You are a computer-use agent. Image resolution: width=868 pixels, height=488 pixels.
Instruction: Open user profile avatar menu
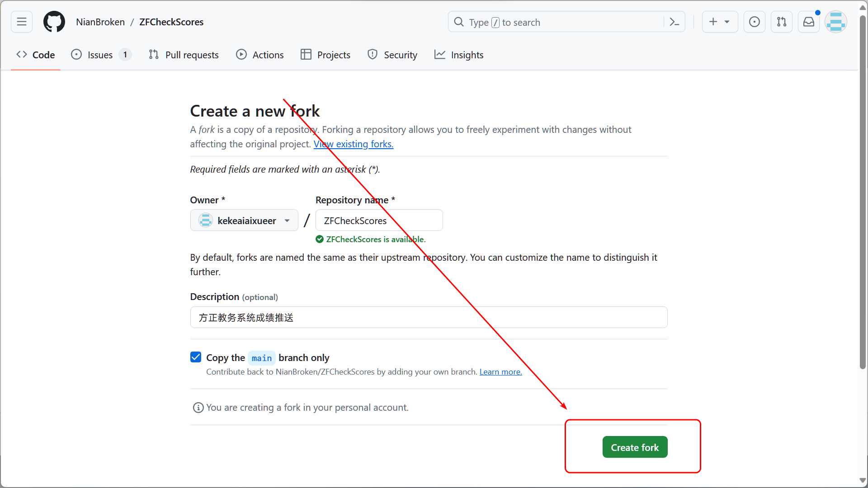click(836, 22)
